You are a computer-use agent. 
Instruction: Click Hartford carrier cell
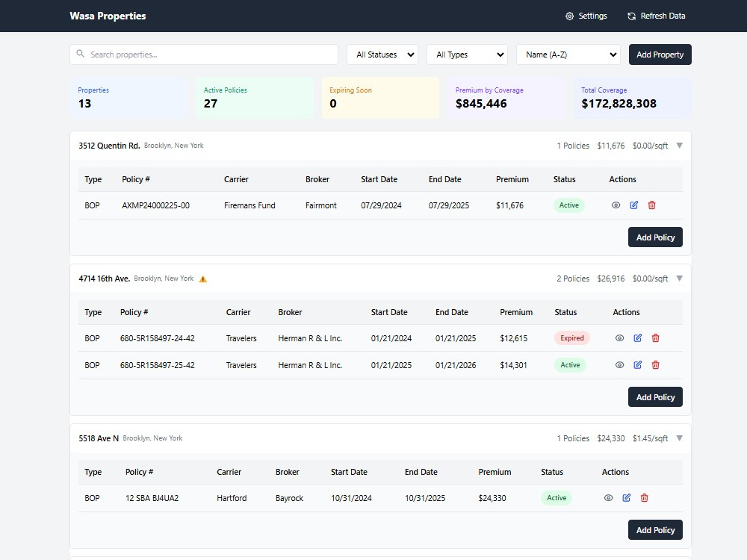(232, 498)
